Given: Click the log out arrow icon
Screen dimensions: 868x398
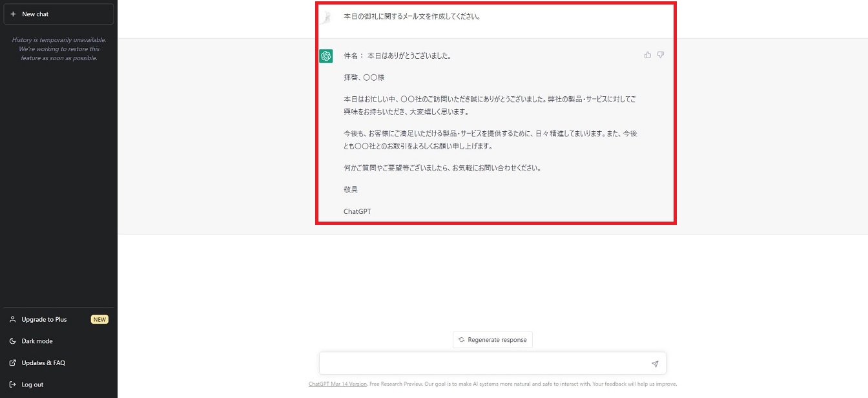Looking at the screenshot, I should [13, 384].
